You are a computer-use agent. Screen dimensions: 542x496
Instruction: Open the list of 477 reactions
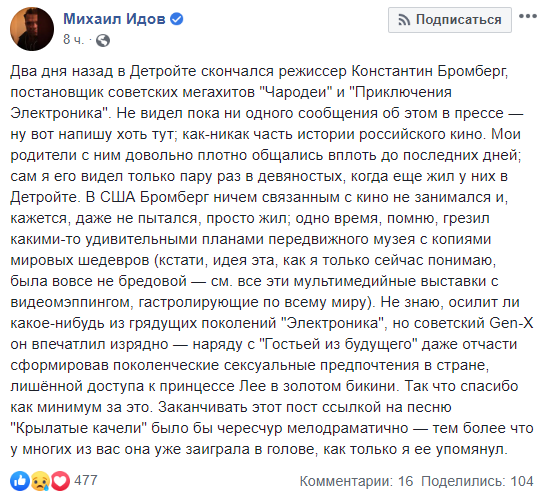tap(86, 480)
